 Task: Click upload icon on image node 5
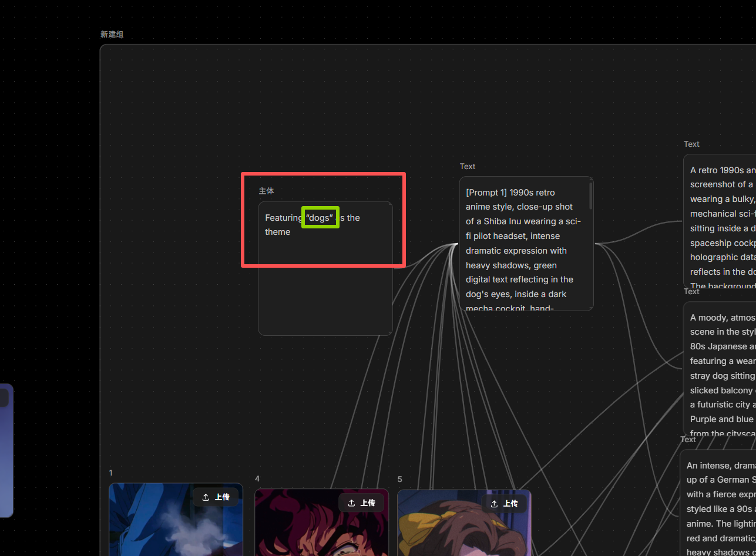[x=494, y=504]
